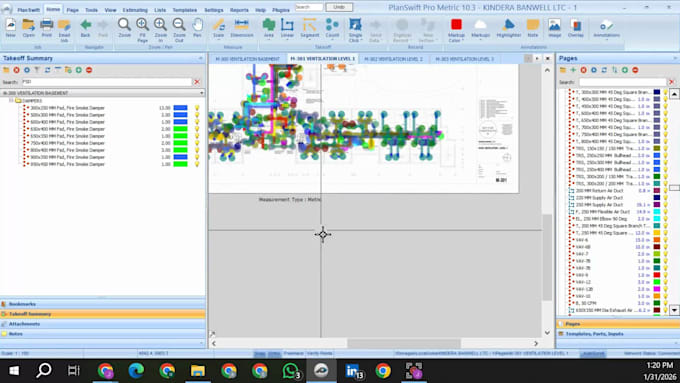The width and height of the screenshot is (680, 383).
Task: Toggle lightbulb visibility for 500x300 MM Fire Smoke Damper
Action: [197, 115]
